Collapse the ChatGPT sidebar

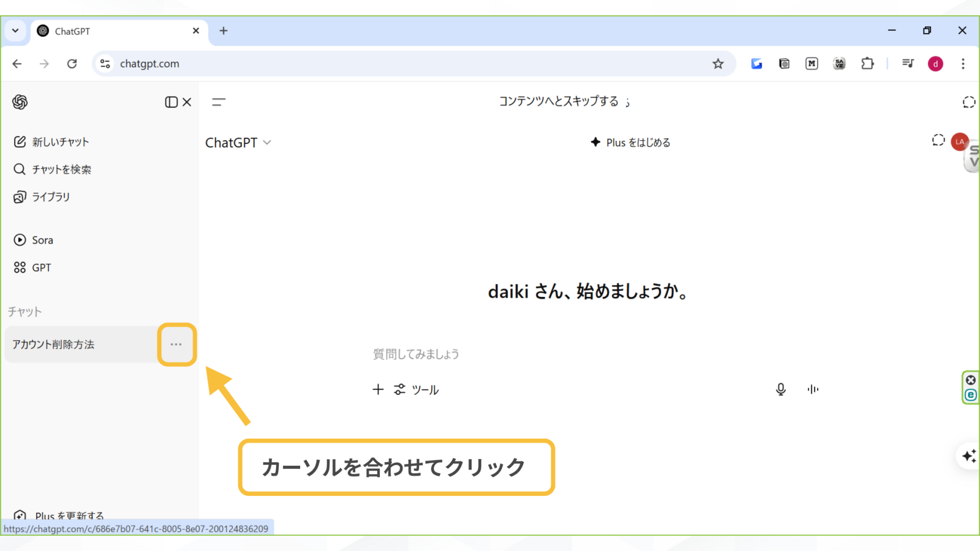(170, 102)
